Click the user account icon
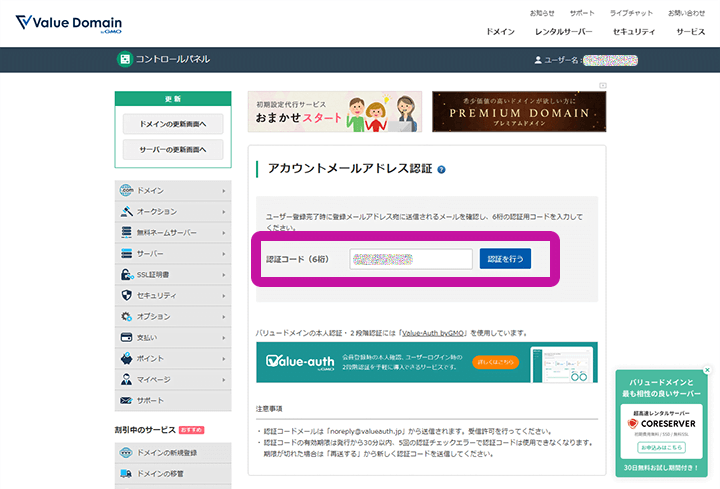The height and width of the screenshot is (489, 720). point(538,60)
